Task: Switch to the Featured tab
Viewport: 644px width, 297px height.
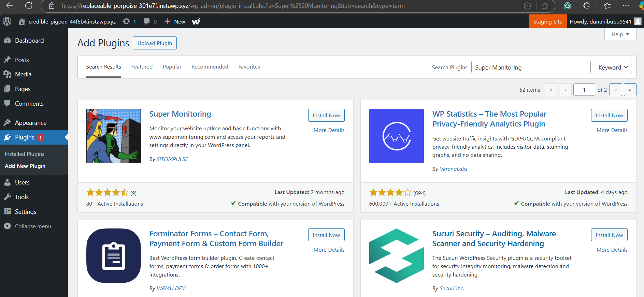Action: [142, 67]
